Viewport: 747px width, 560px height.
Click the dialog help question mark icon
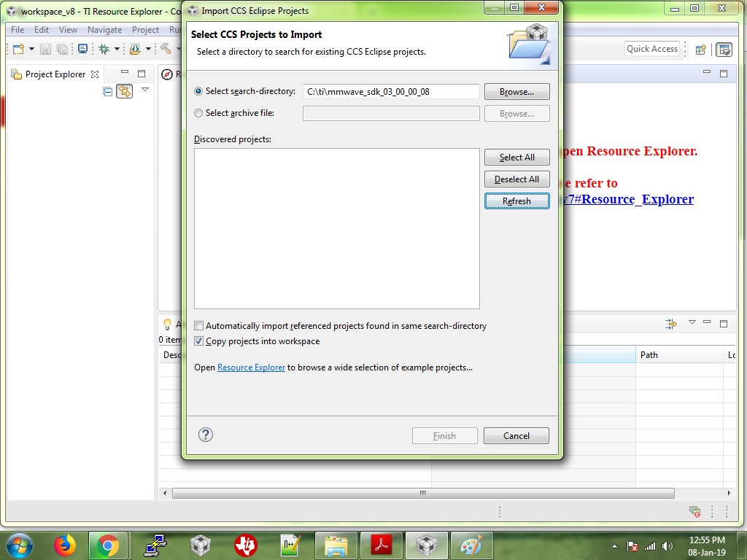coord(205,435)
